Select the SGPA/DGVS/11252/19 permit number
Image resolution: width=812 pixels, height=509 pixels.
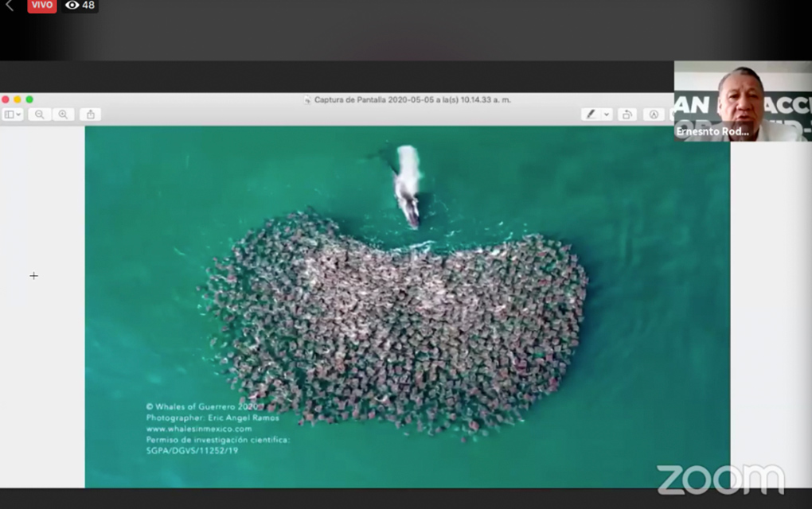(192, 451)
